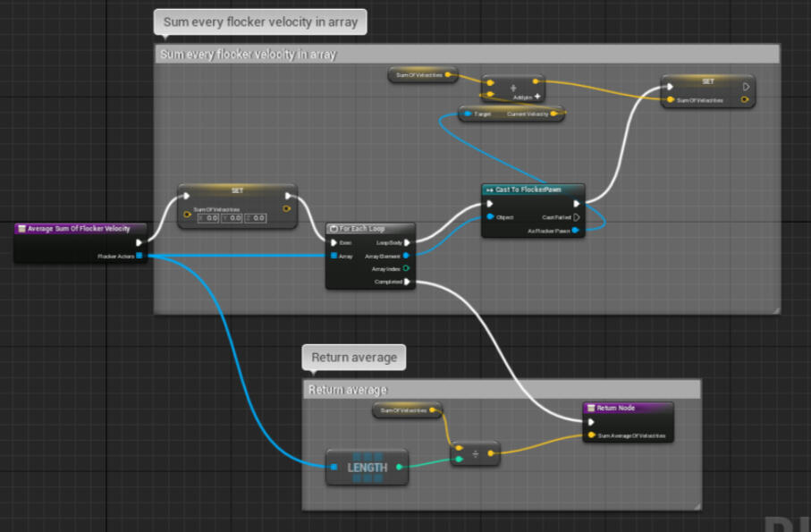The image size is (811, 532).
Task: Click the Average Sum Of Flocker Velocity function icon
Action: [21, 228]
